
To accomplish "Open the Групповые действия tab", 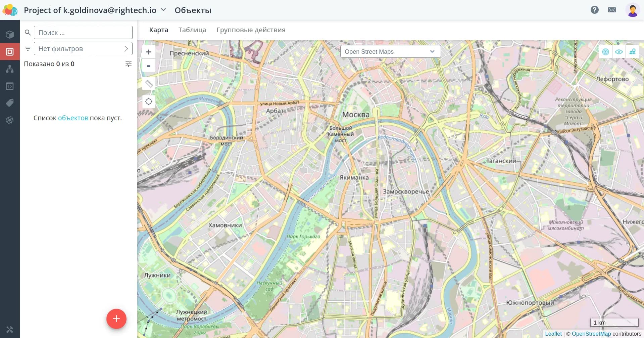I will pos(251,30).
